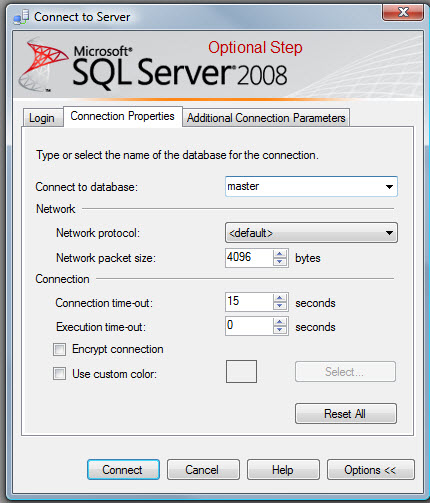Image resolution: width=430 pixels, height=503 pixels.
Task: Increase Execution time-out with up arrow
Action: (x=280, y=322)
